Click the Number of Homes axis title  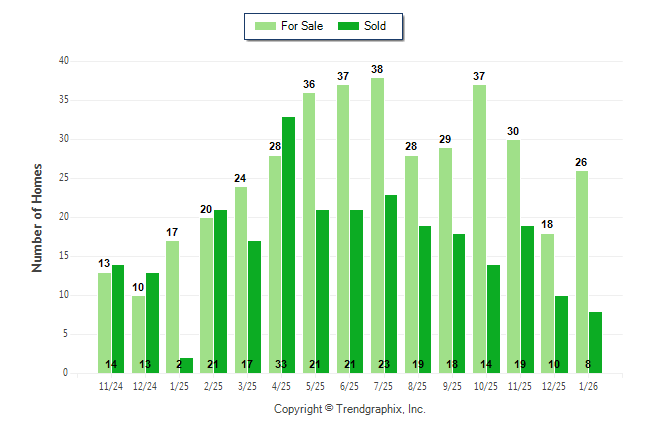tap(37, 217)
